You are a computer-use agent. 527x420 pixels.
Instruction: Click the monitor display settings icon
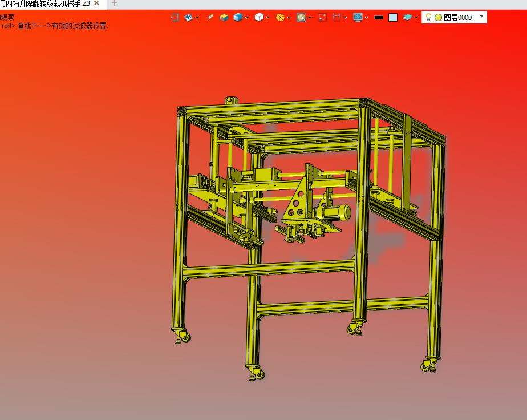pyautogui.click(x=358, y=17)
